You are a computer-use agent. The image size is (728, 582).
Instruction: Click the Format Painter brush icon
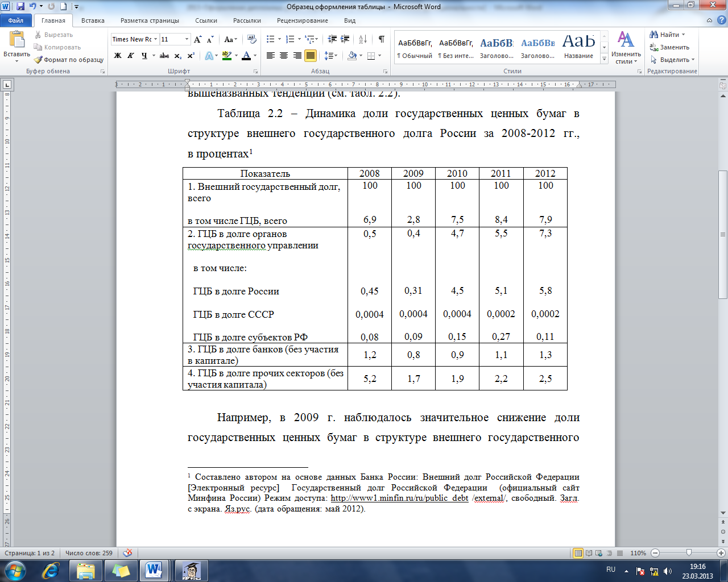pyautogui.click(x=38, y=60)
